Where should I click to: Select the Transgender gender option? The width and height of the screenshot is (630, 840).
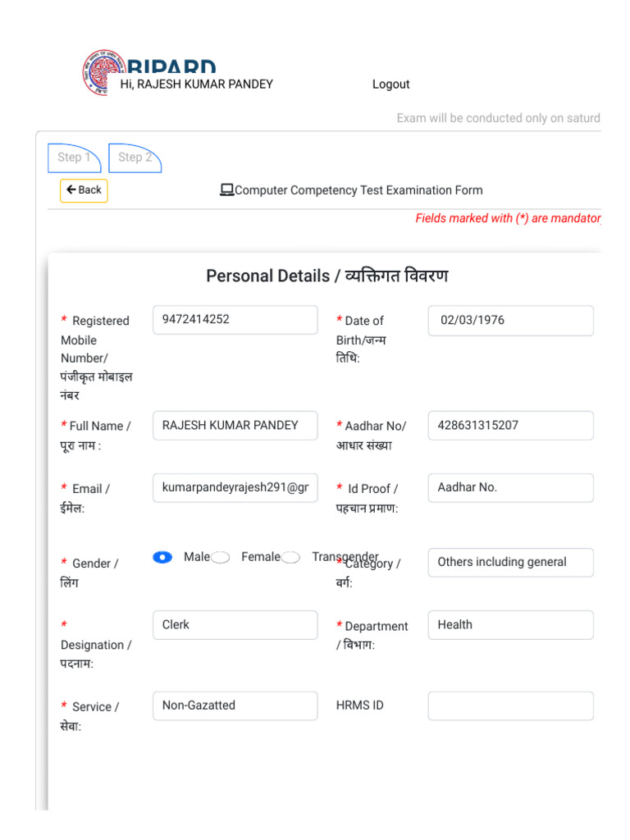click(290, 558)
